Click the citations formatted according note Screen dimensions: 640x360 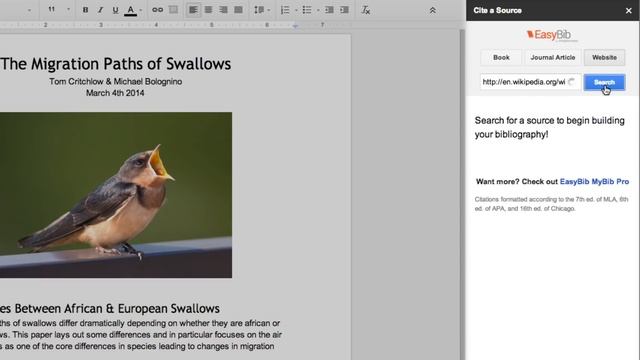coord(551,204)
